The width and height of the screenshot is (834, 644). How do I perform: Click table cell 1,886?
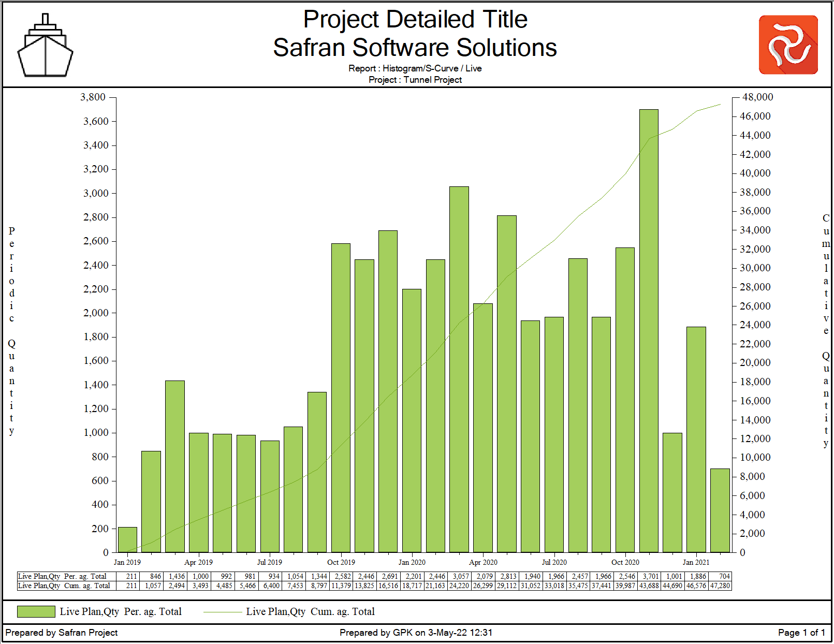click(697, 576)
